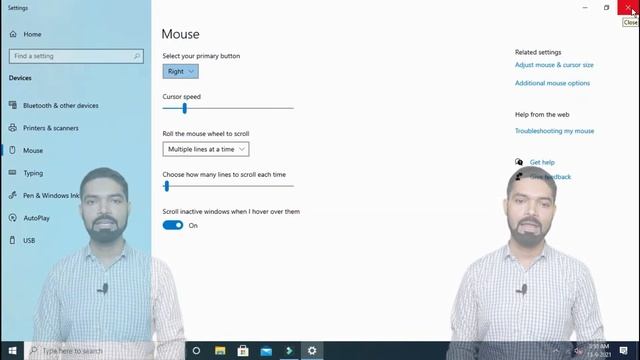
Task: Show hidden system tray icons
Action: pos(556,351)
